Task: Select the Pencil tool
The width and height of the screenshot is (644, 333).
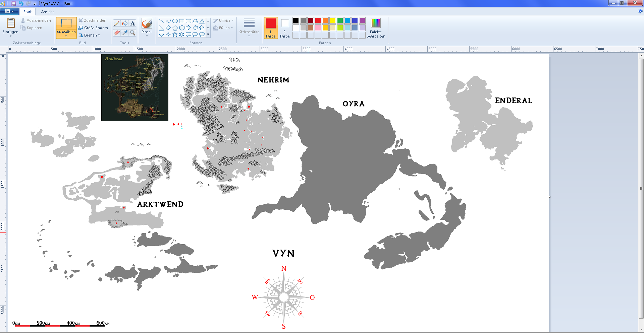Action: pos(117,23)
